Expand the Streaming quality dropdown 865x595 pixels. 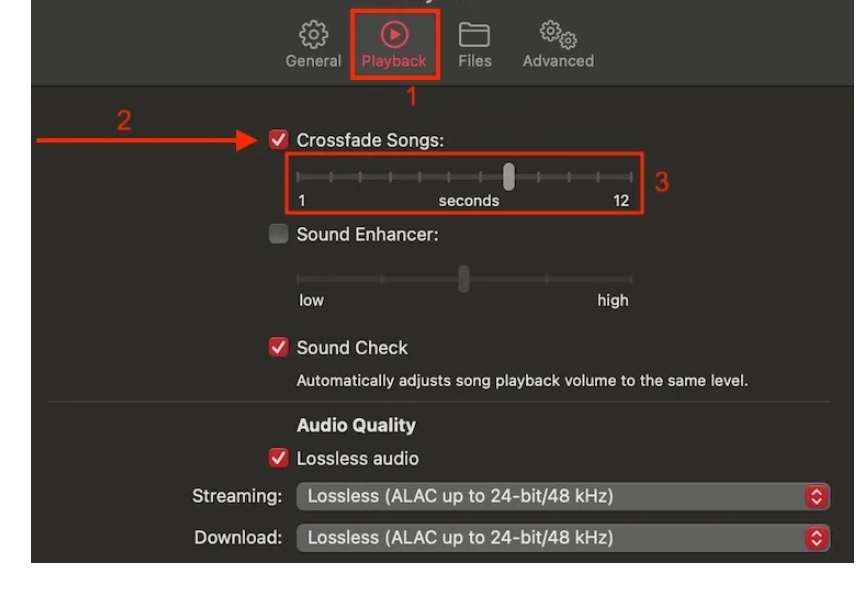click(x=563, y=496)
